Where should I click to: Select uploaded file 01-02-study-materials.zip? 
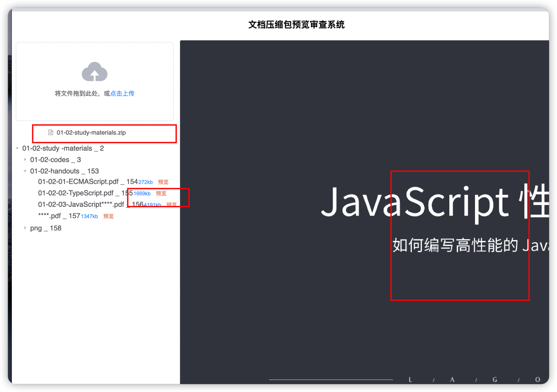(91, 133)
